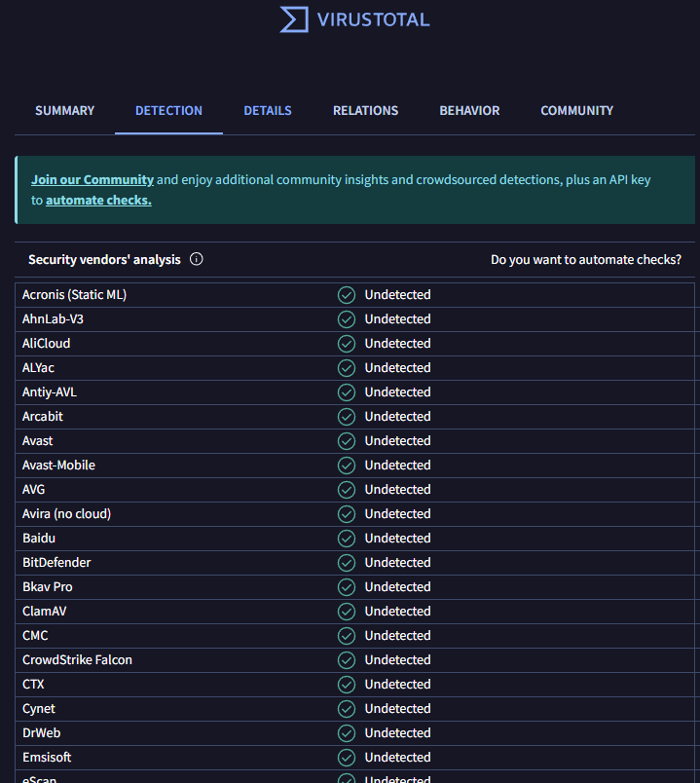Select the Acronis (Static ML) vendor name
The height and width of the screenshot is (783, 700).
[x=74, y=295]
